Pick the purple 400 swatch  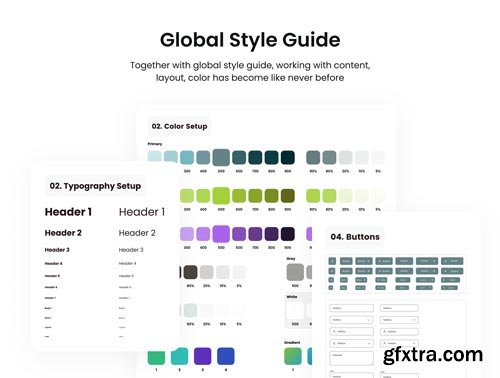(x=203, y=234)
